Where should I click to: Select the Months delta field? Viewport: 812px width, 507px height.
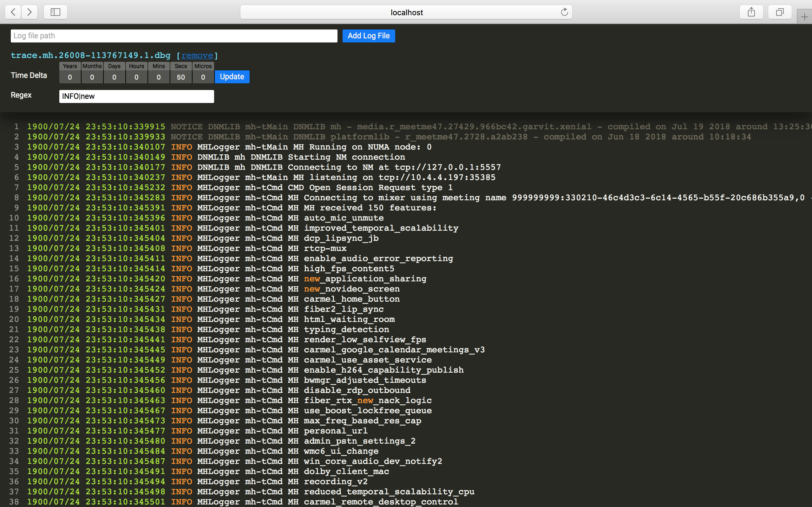(x=92, y=77)
